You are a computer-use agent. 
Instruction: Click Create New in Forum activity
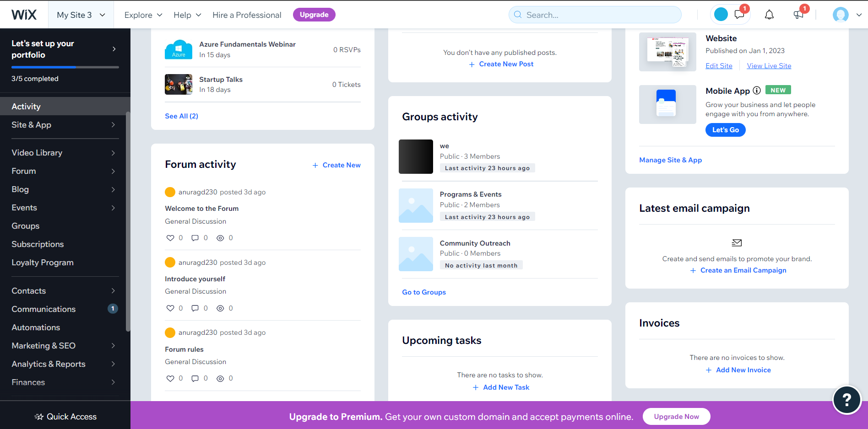pyautogui.click(x=336, y=165)
